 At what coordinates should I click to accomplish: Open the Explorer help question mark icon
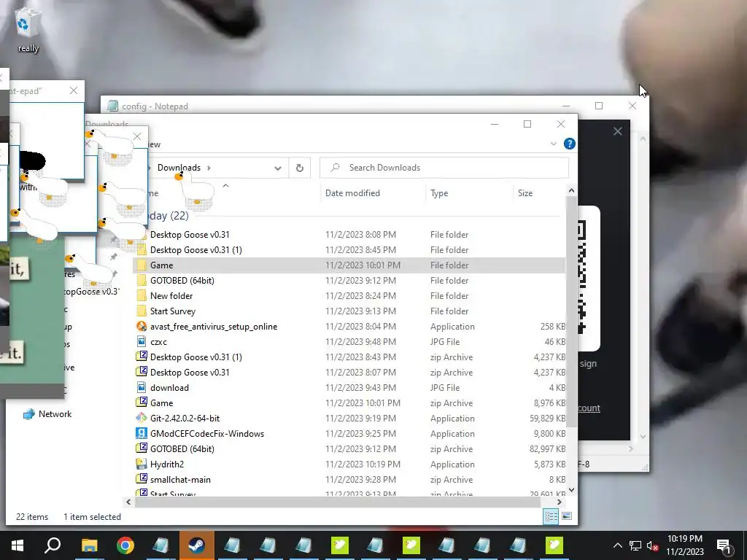point(569,144)
